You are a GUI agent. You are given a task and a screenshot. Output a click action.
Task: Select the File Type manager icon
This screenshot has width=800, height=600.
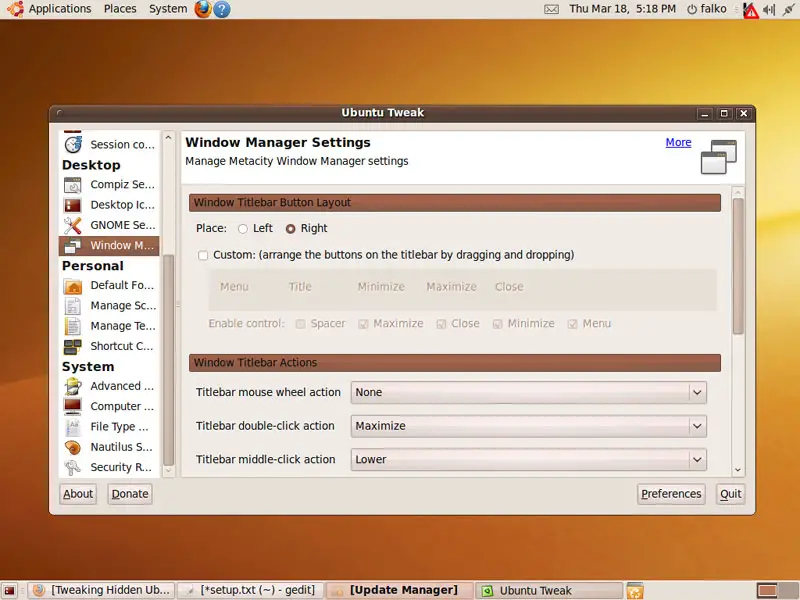point(73,427)
